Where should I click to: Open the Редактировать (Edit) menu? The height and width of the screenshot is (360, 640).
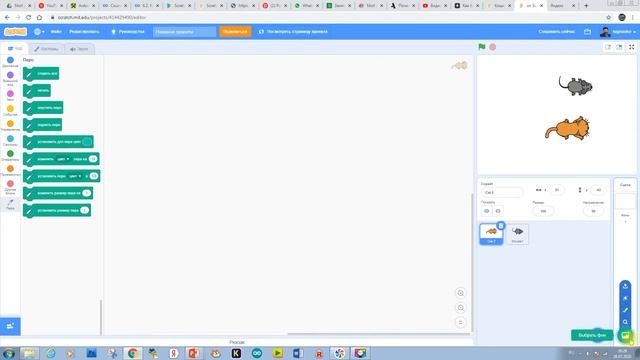click(x=84, y=31)
